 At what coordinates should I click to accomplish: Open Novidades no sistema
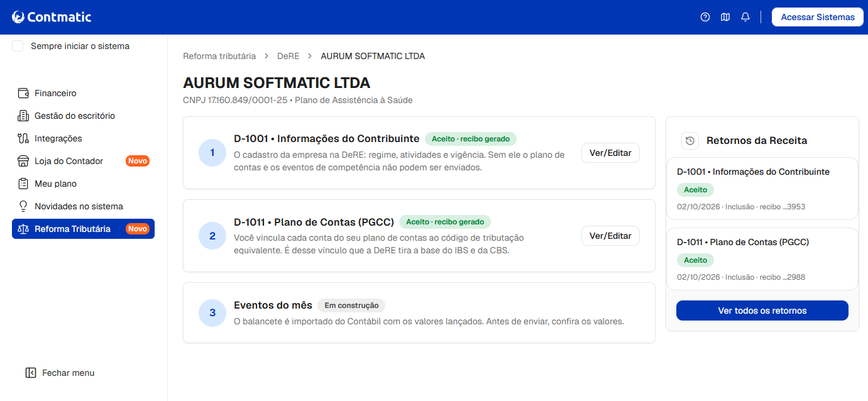tap(83, 206)
